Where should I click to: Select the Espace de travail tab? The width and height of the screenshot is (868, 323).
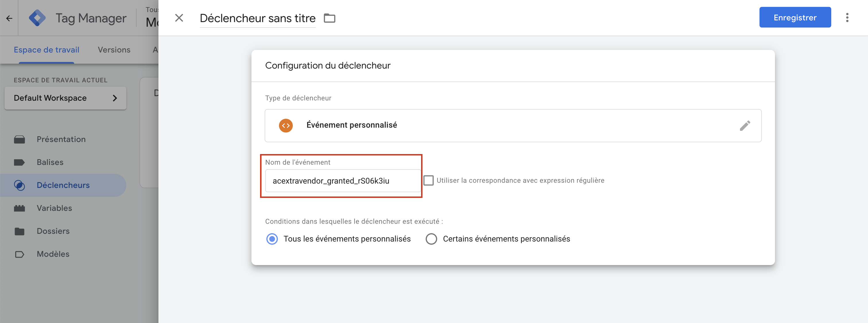[x=46, y=50]
